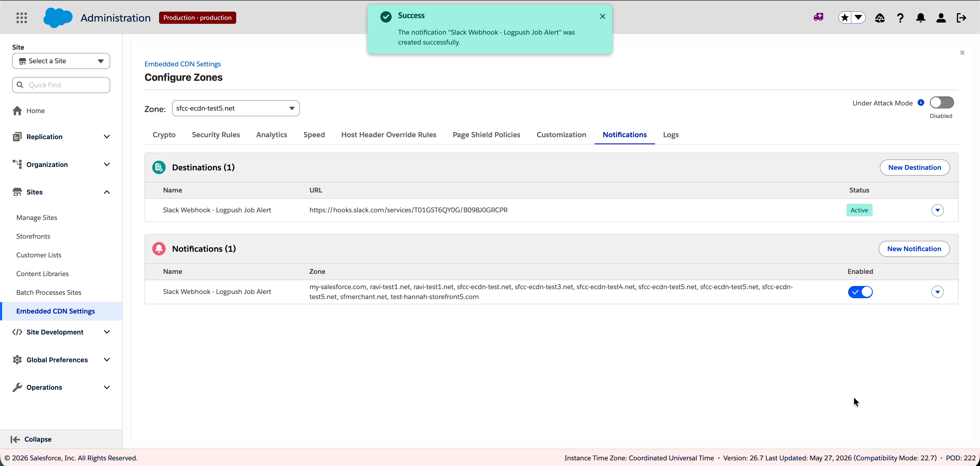Open the user profile icon
The image size is (980, 466).
[941, 18]
